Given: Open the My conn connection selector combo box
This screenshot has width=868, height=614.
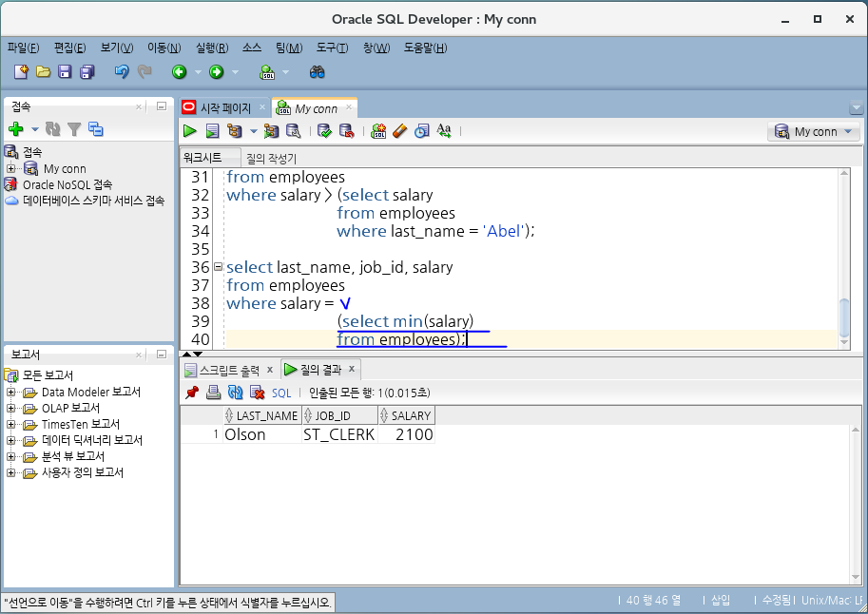Looking at the screenshot, I should [814, 131].
